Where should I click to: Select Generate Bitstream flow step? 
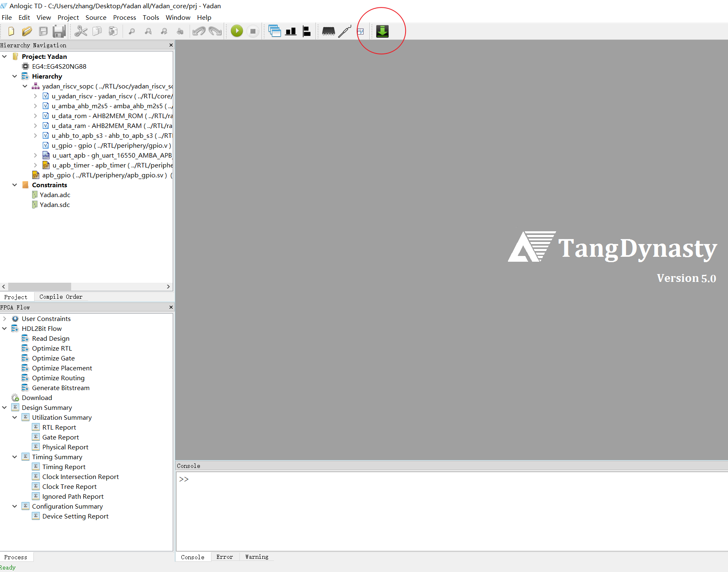click(60, 388)
